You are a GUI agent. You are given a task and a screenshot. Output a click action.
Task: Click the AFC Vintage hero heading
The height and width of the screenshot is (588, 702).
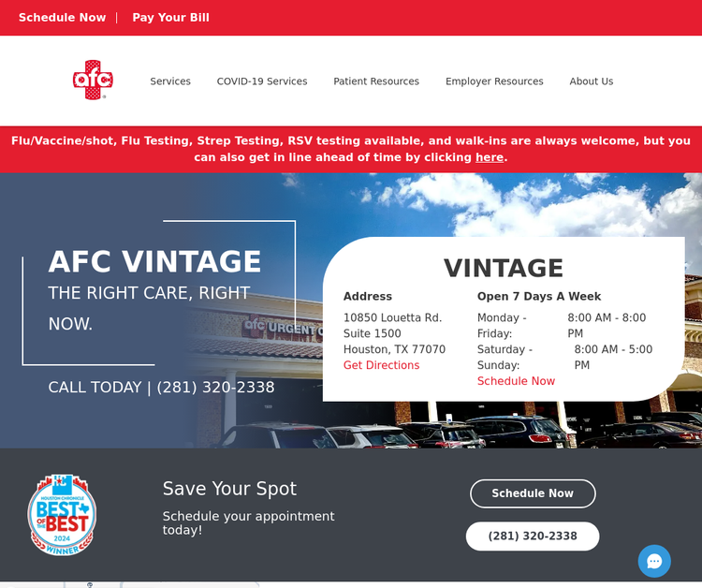[x=154, y=261]
